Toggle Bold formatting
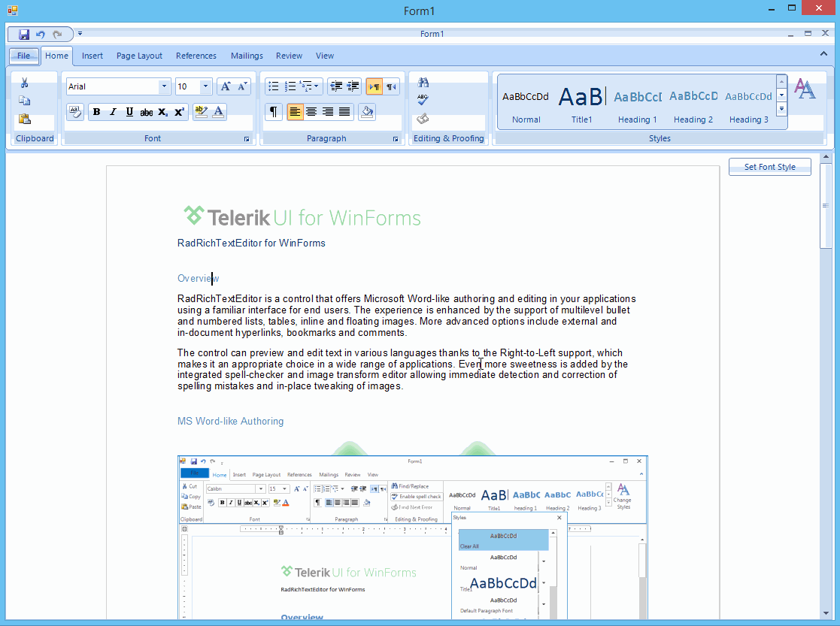The image size is (840, 626). (x=96, y=112)
